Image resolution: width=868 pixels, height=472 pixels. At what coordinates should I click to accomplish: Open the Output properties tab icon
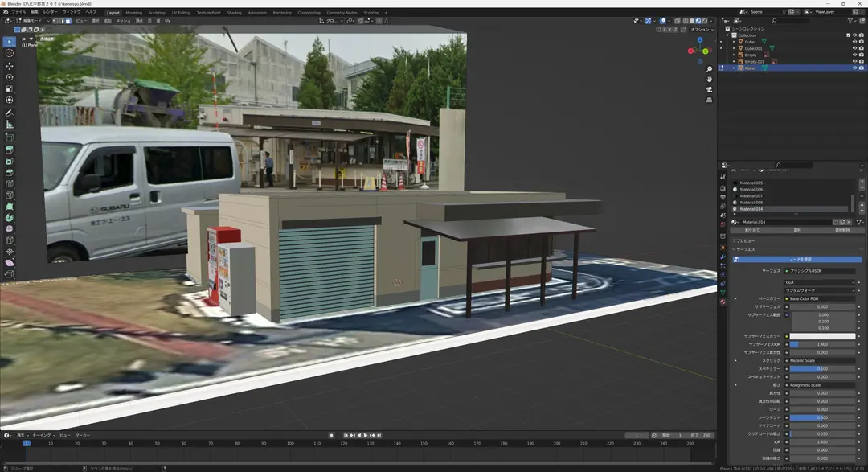[723, 197]
